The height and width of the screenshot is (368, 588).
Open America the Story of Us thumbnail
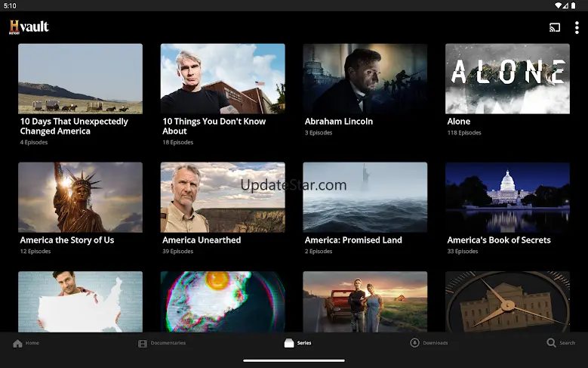point(80,197)
